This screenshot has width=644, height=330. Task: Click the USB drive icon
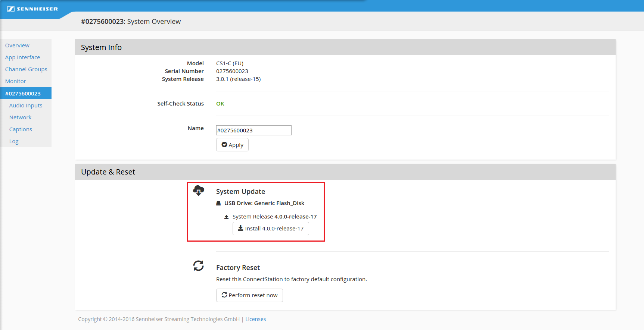[218, 203]
